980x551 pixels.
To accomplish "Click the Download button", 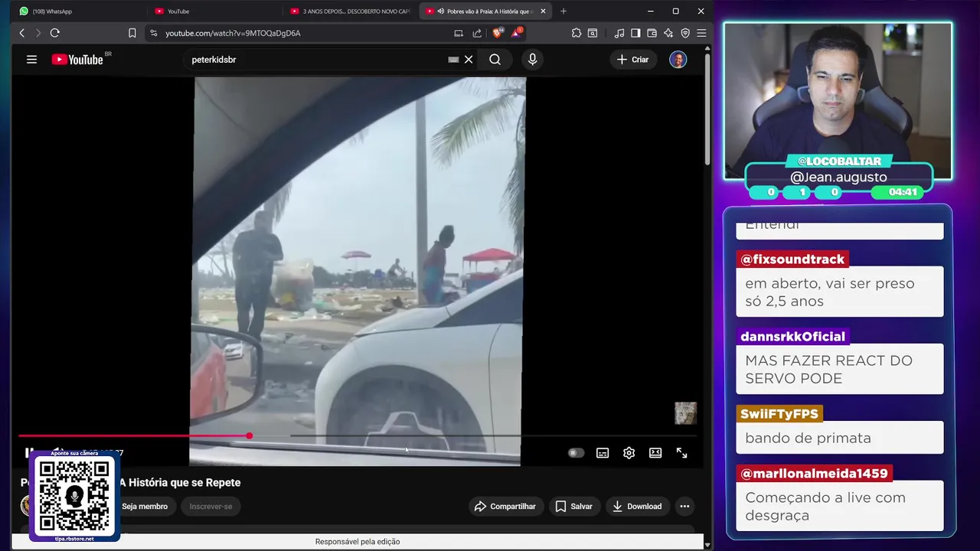I will coord(637,506).
